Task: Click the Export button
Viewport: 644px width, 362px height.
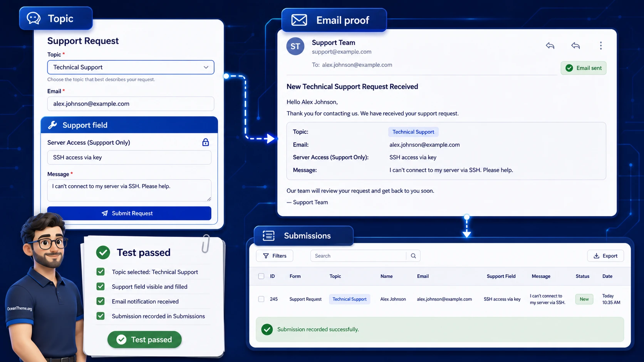Action: click(x=605, y=256)
